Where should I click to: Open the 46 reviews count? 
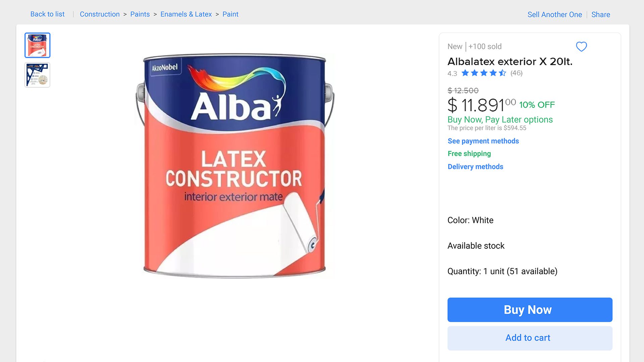(x=516, y=73)
